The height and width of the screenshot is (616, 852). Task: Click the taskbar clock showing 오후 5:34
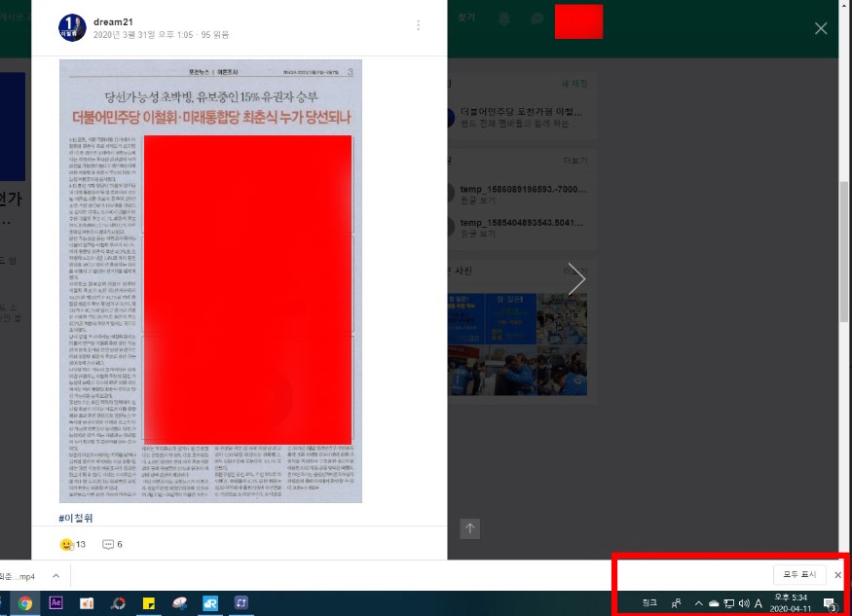tap(791, 603)
